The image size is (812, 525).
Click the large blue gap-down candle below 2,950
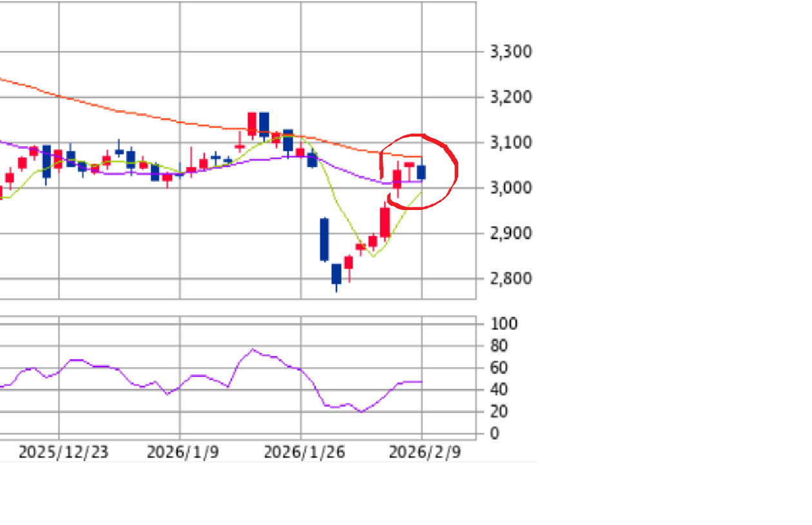324,239
